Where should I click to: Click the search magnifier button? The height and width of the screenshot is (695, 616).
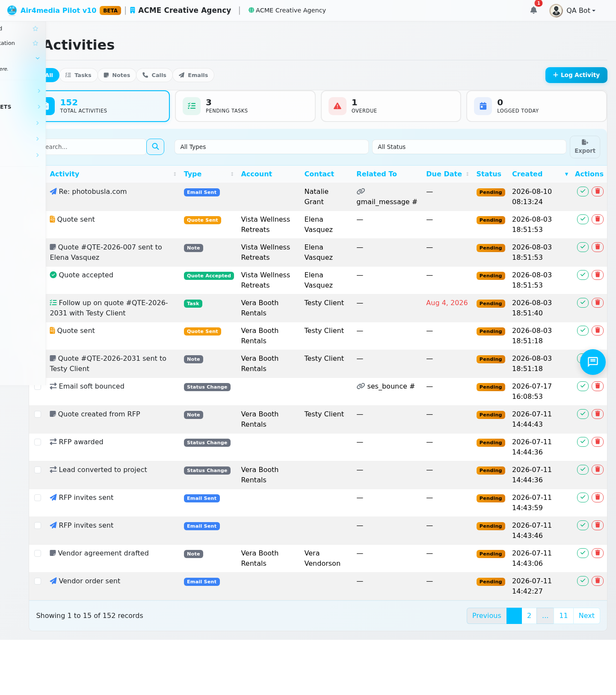[155, 147]
